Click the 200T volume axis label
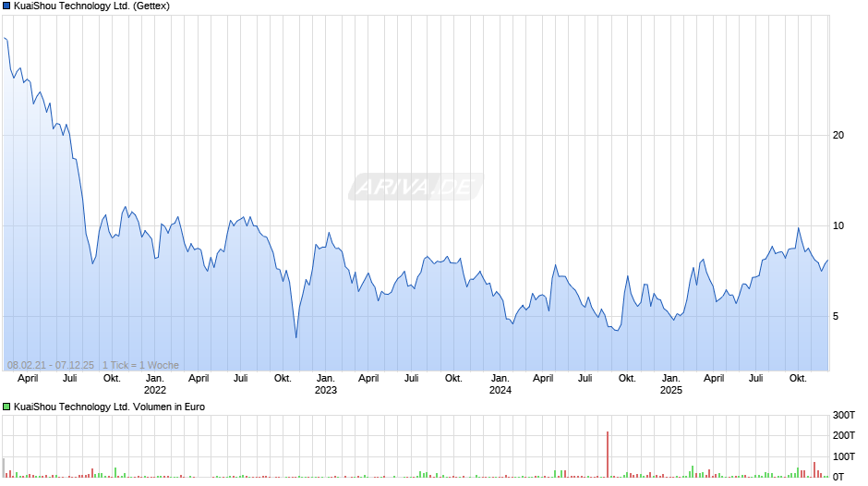The width and height of the screenshot is (868, 486). pyautogui.click(x=844, y=435)
